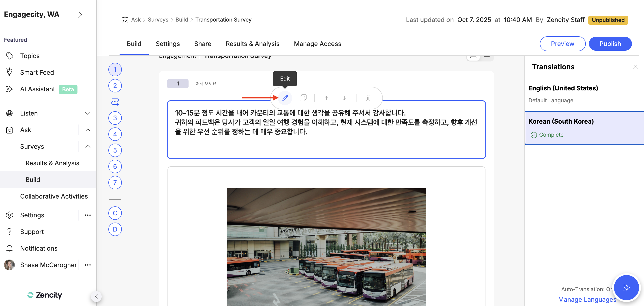
Task: Click the pencil Edit icon
Action: 285,98
